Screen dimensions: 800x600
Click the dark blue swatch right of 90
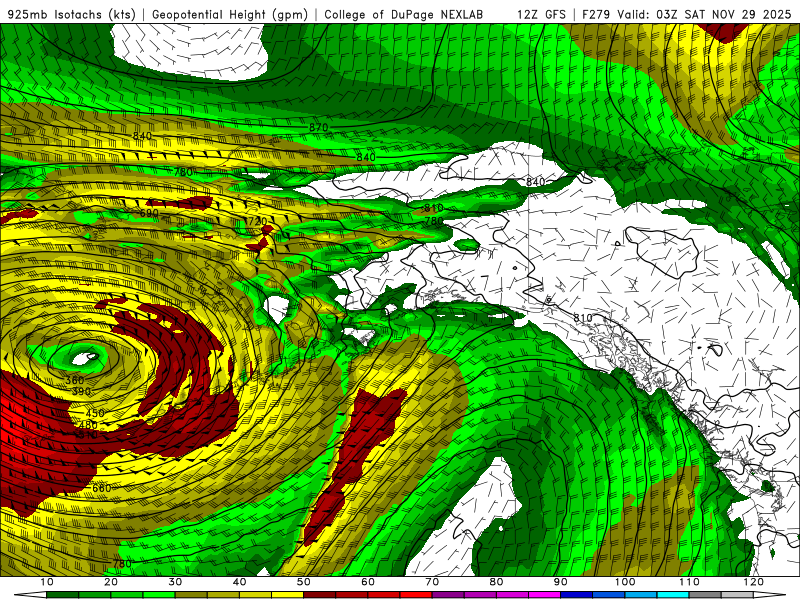(577, 595)
